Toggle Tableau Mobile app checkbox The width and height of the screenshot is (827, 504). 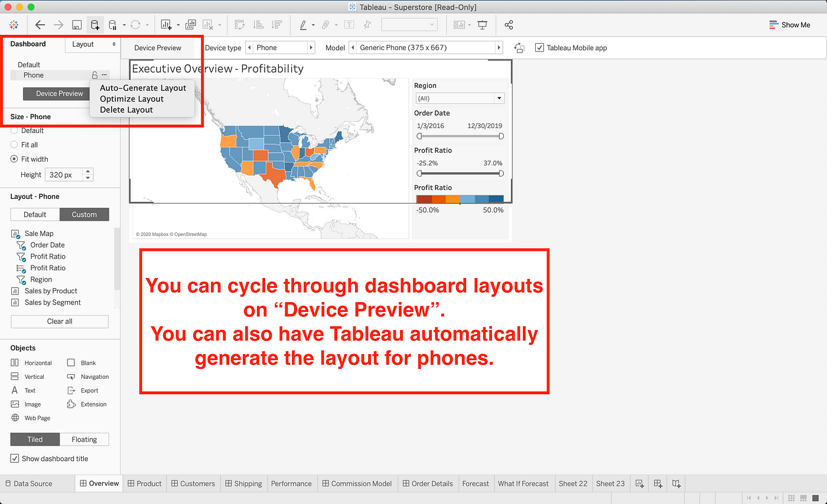[539, 48]
